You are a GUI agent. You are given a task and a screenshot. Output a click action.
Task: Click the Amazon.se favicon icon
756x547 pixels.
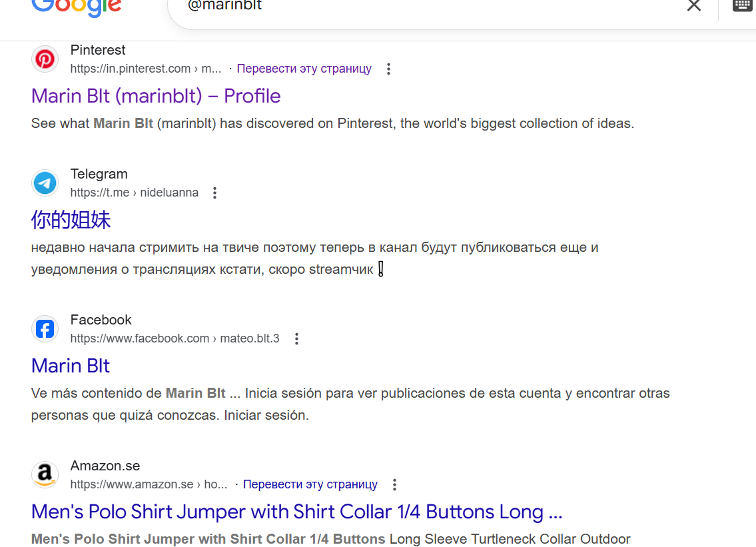(45, 474)
